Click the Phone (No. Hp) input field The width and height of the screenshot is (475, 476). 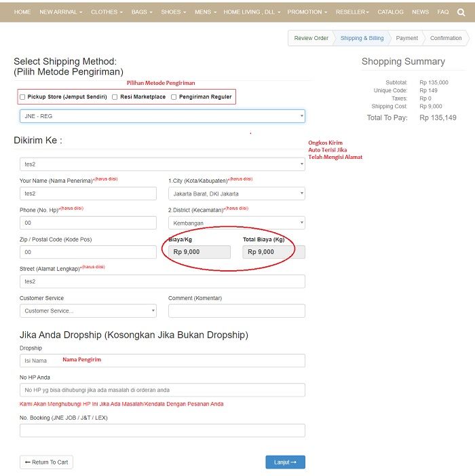(x=88, y=223)
